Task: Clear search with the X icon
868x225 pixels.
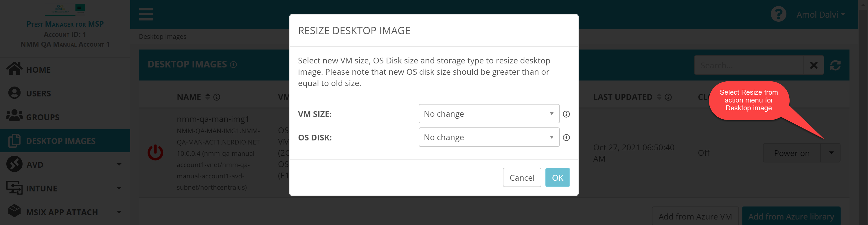Action: pos(813,65)
